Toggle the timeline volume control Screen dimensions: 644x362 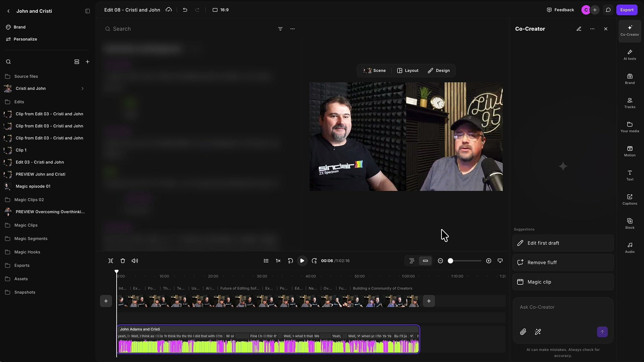coord(135,261)
